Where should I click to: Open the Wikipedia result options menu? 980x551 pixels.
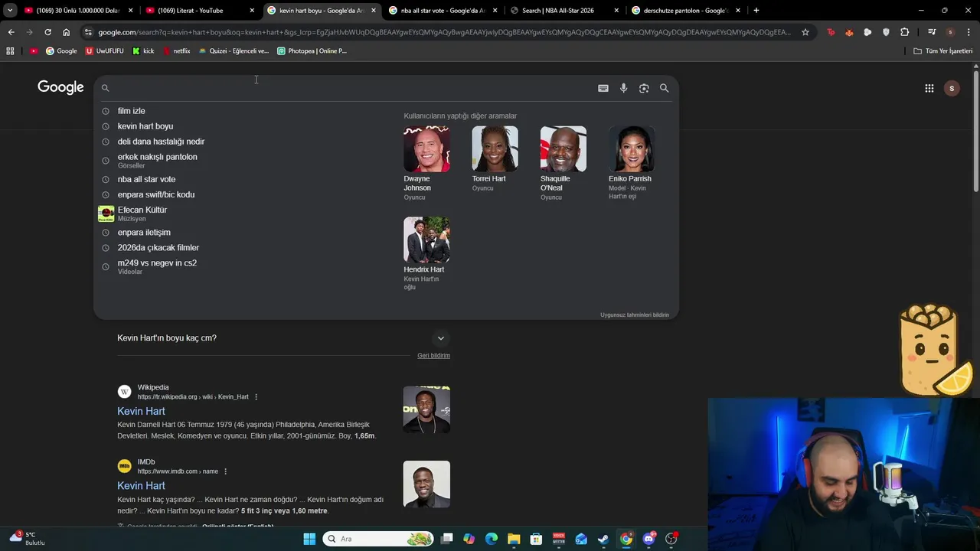click(x=256, y=396)
